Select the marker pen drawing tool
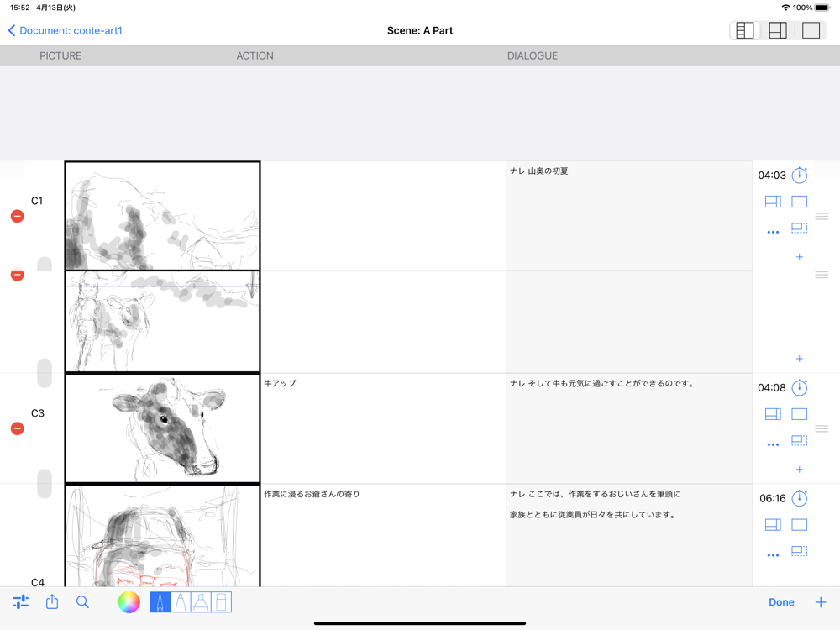The width and height of the screenshot is (840, 630). click(181, 602)
